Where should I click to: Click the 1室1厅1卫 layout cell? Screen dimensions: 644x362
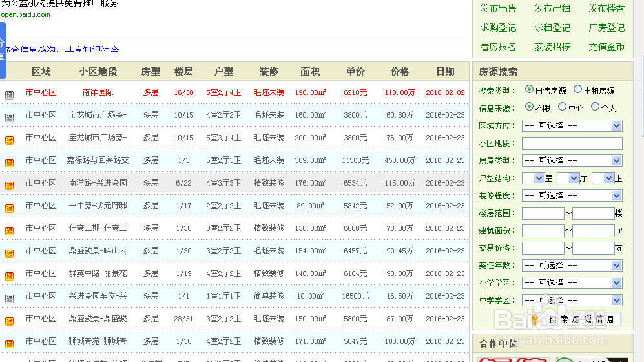click(224, 296)
